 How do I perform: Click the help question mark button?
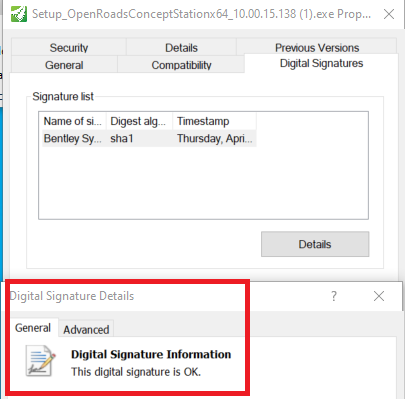pyautogui.click(x=334, y=296)
